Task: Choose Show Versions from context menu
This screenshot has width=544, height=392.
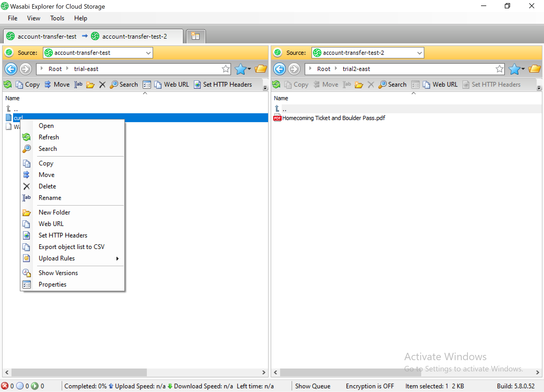Action: point(72,273)
